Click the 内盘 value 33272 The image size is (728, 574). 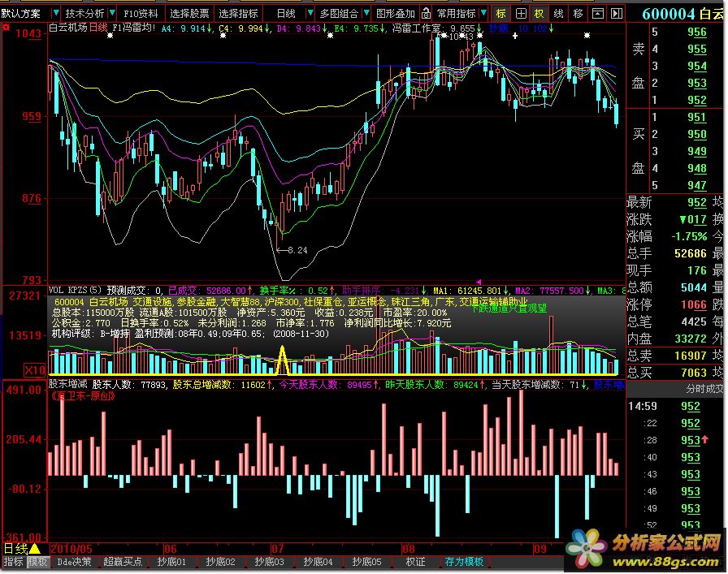click(691, 339)
